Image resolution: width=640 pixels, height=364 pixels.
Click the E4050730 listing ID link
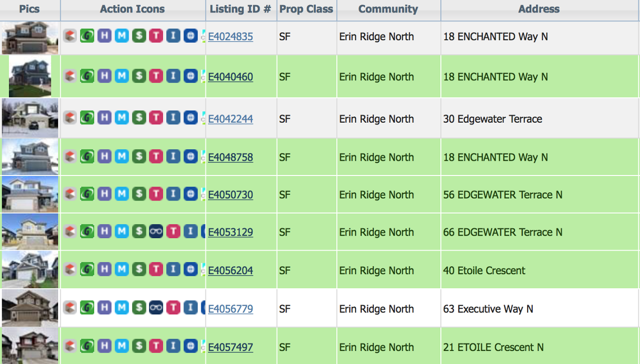point(231,195)
